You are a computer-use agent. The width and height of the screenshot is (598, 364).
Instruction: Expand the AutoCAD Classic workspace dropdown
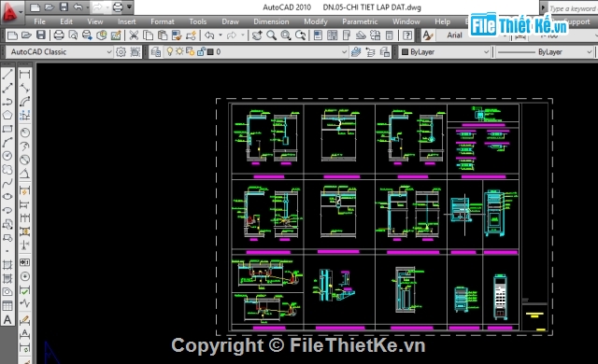click(109, 51)
